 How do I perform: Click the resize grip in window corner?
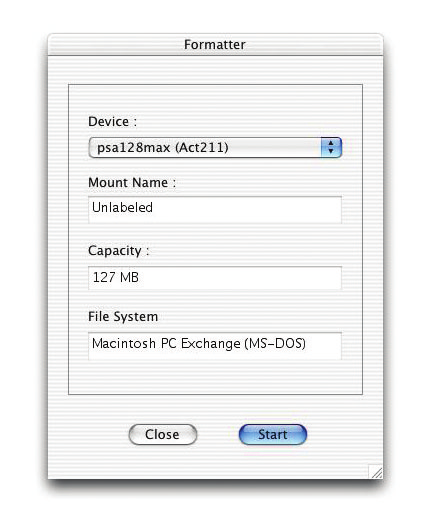tap(376, 472)
